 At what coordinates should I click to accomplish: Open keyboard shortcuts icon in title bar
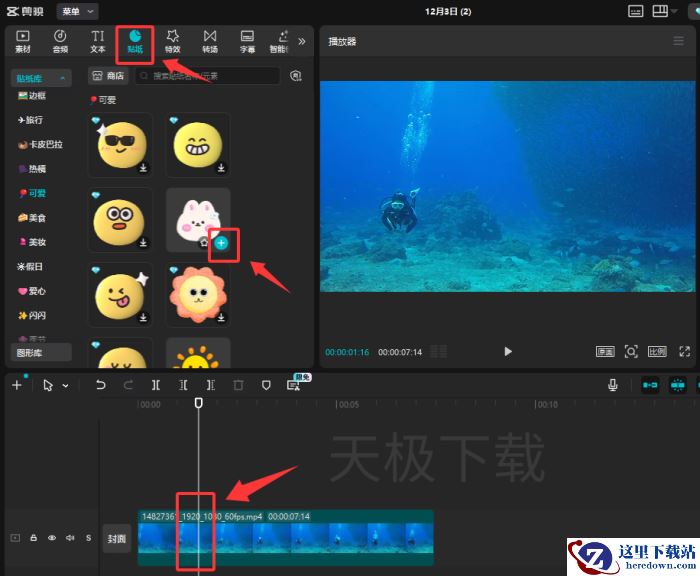[x=635, y=11]
